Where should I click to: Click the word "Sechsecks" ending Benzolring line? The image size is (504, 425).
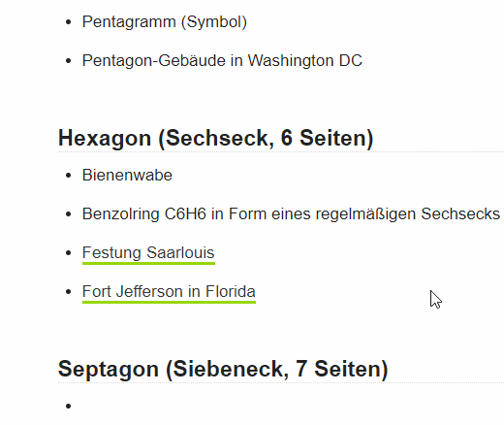[x=460, y=213]
